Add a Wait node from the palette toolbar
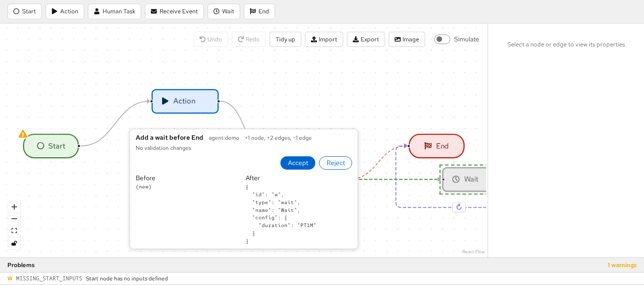The height and width of the screenshot is (285, 644). tap(224, 11)
